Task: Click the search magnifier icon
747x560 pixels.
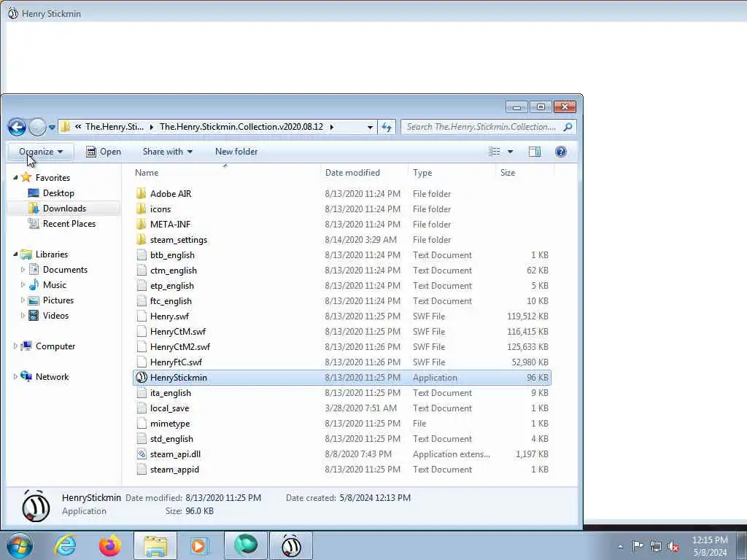Action: [x=568, y=127]
